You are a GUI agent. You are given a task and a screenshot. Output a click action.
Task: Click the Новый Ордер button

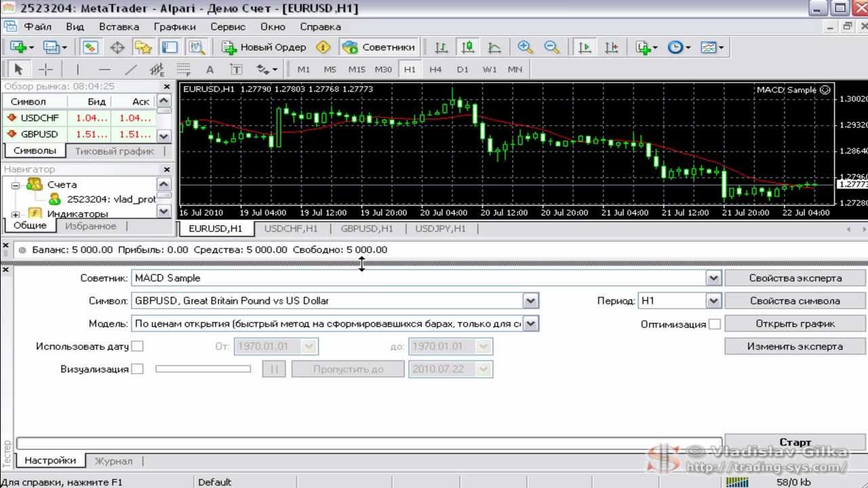[264, 47]
